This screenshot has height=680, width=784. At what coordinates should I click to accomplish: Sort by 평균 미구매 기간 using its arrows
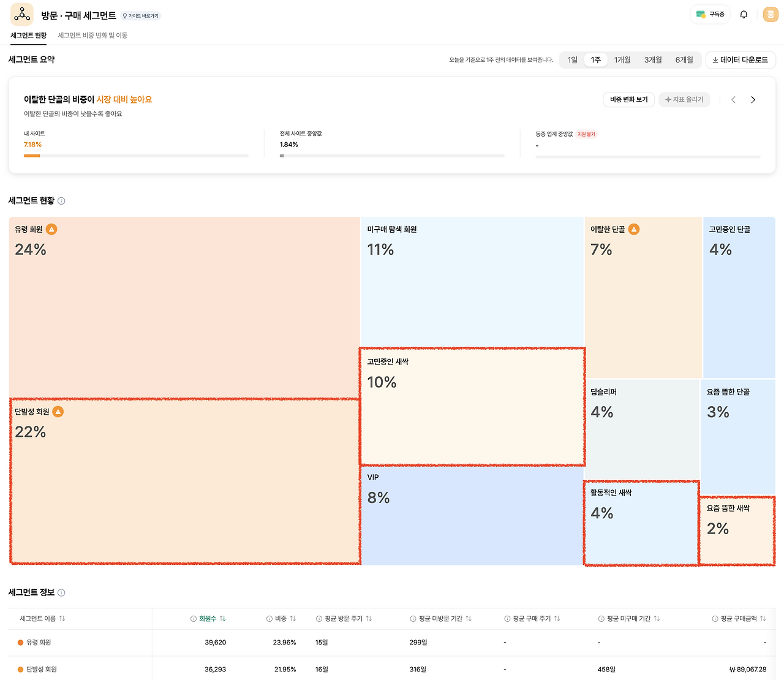pyautogui.click(x=657, y=619)
